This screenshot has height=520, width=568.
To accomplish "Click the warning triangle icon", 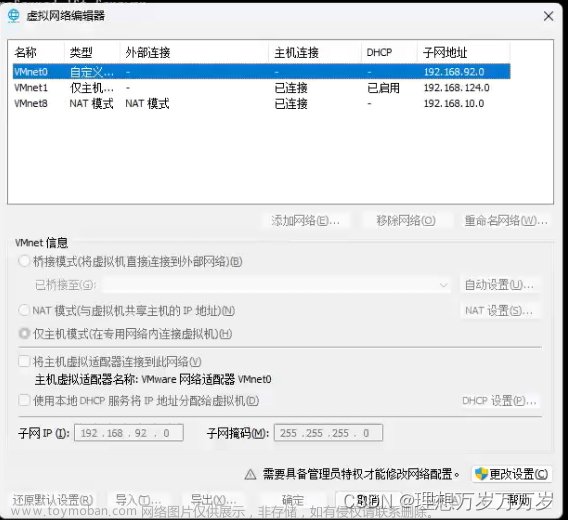I will pos(250,474).
